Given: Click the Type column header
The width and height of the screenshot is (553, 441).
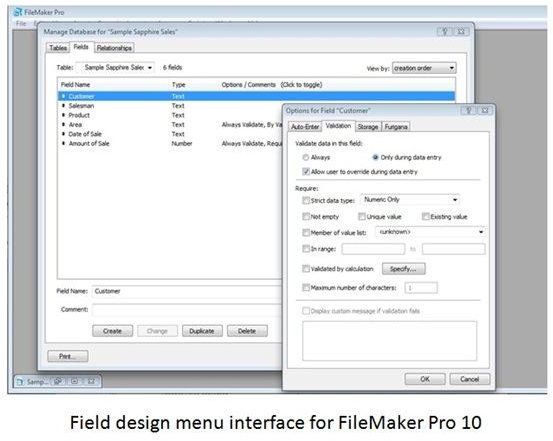Looking at the screenshot, I should click(x=178, y=85).
